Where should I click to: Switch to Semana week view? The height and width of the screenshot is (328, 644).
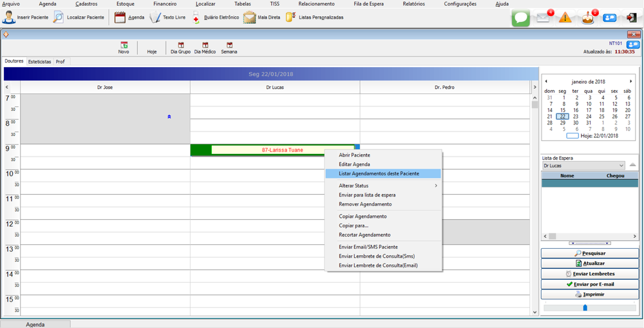pos(229,48)
